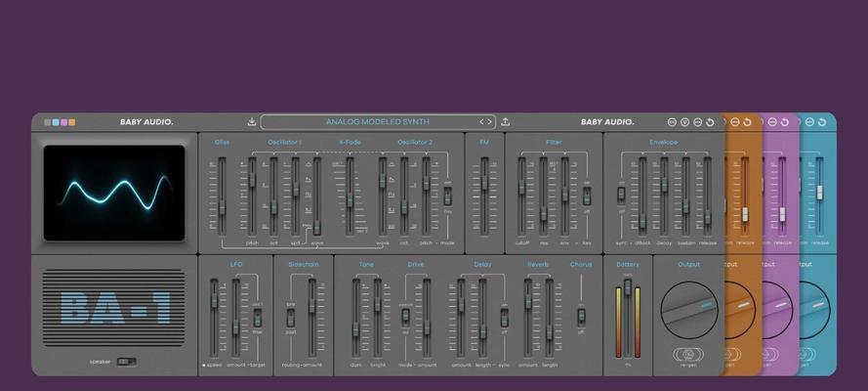This screenshot has height=391, width=868.
Task: Click the save preset download icon
Action: click(x=252, y=122)
